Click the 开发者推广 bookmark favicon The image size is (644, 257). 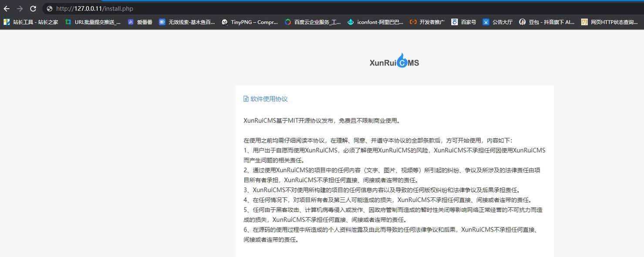[413, 22]
